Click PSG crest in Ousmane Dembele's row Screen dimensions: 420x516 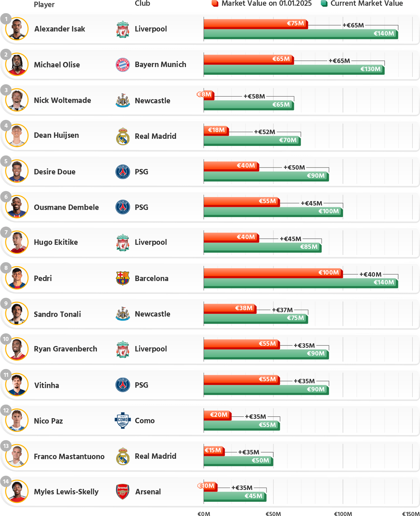point(123,207)
